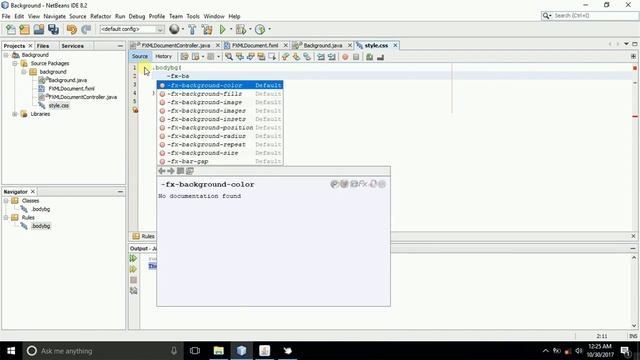Switch to the Files tab
Viewport: 640px width, 360px height.
click(43, 46)
